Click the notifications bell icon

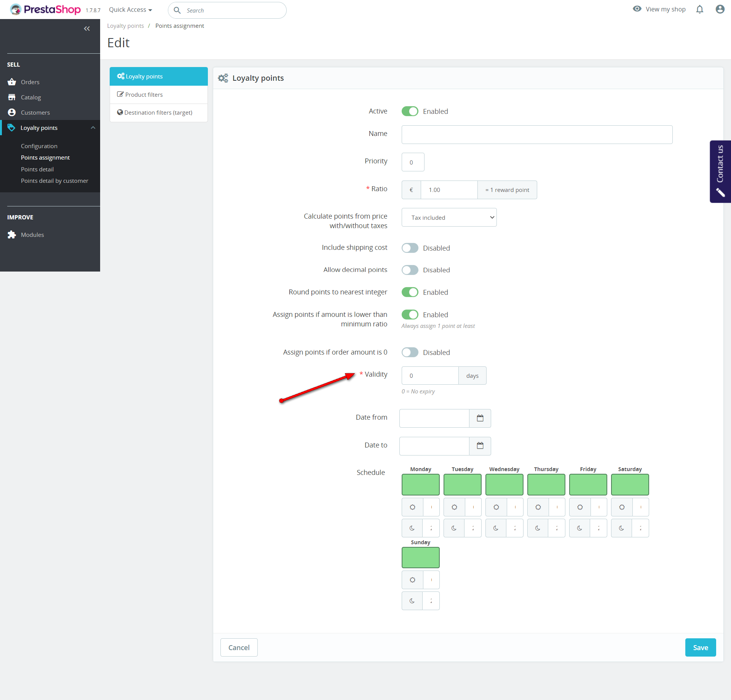coord(700,10)
